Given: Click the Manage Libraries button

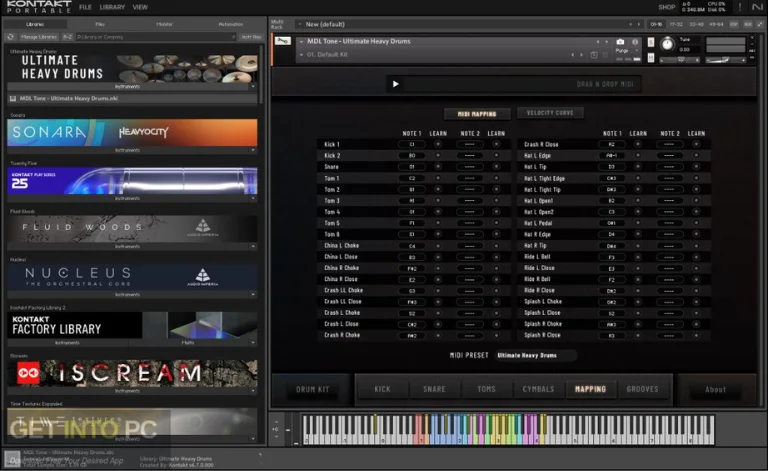Looking at the screenshot, I should tap(39, 37).
